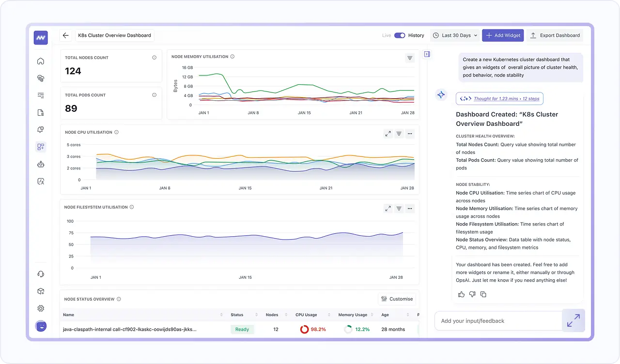Open Home in the left sidebar
The height and width of the screenshot is (364, 620).
point(41,61)
